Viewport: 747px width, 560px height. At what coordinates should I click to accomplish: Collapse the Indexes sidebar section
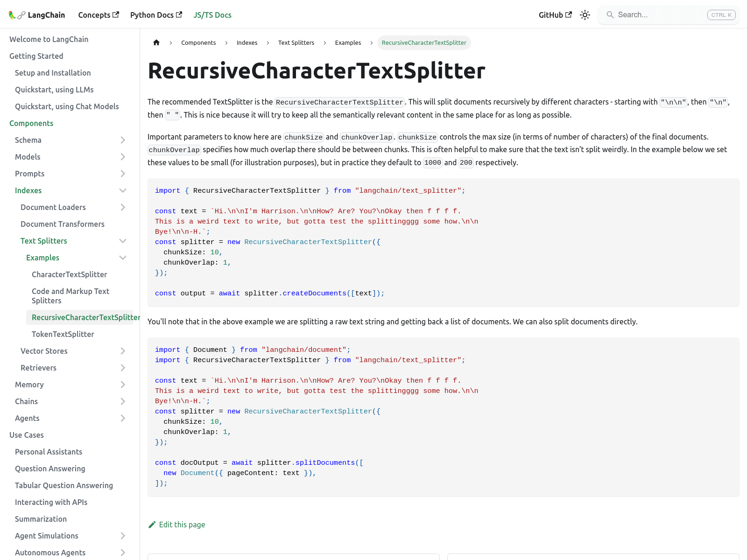click(x=123, y=190)
